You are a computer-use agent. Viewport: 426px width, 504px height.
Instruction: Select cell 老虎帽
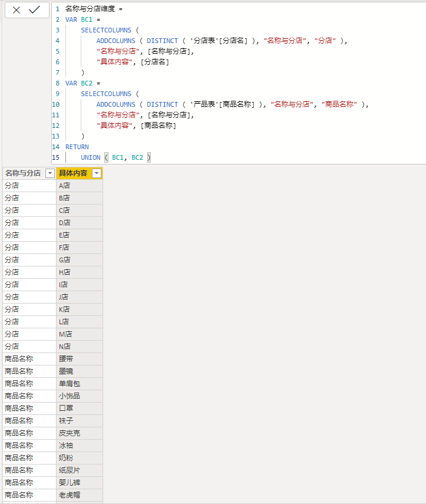tap(80, 495)
